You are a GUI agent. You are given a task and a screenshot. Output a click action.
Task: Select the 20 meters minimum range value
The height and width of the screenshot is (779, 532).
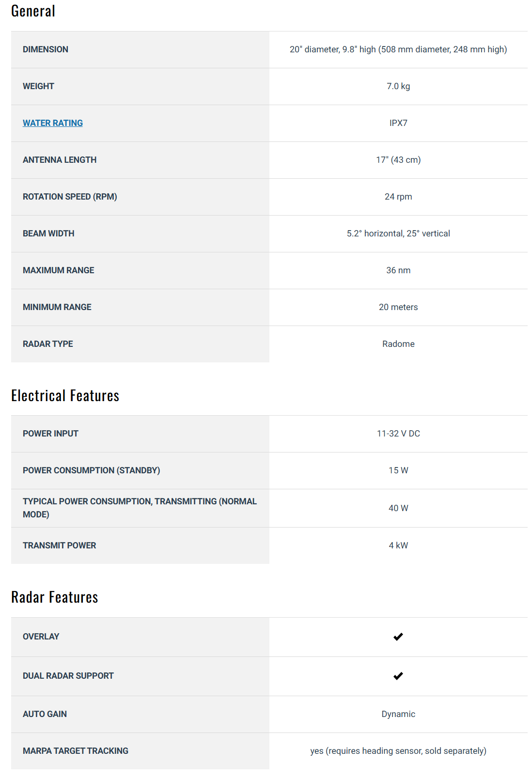point(398,307)
